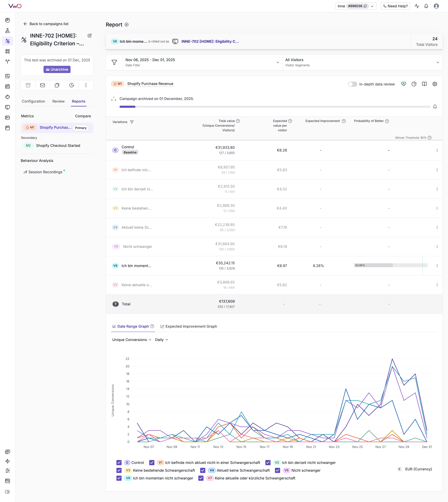Switch to Expected Improvement Graph tab

click(189, 326)
